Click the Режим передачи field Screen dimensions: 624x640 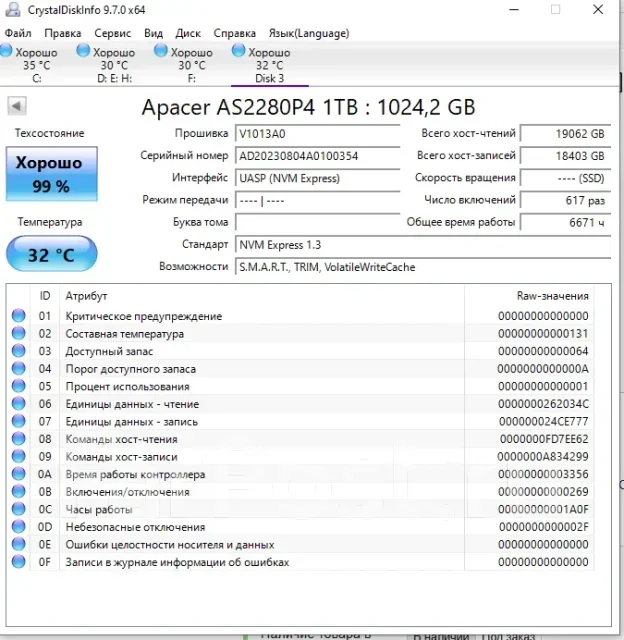[318, 200]
